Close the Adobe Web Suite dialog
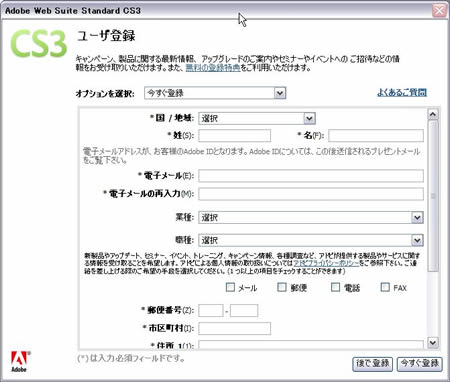Screen dimensions: 450x382 pos(439,11)
